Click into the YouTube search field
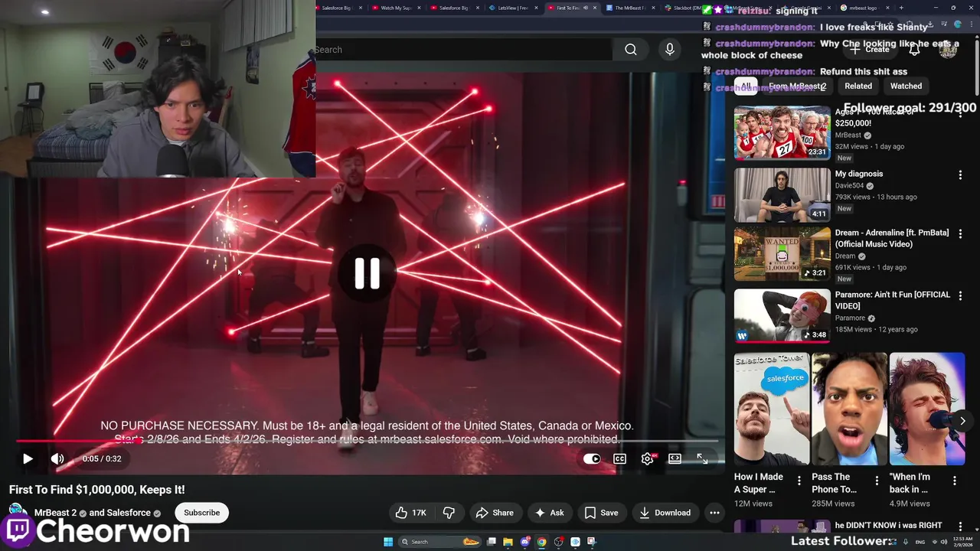The height and width of the screenshot is (551, 980). pos(463,50)
